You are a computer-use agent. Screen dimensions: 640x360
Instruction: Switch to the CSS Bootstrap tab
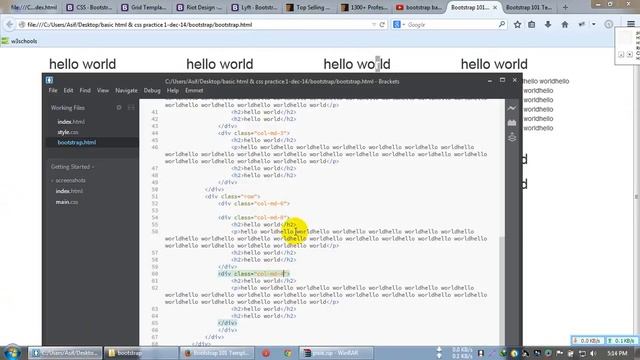pyautogui.click(x=89, y=7)
